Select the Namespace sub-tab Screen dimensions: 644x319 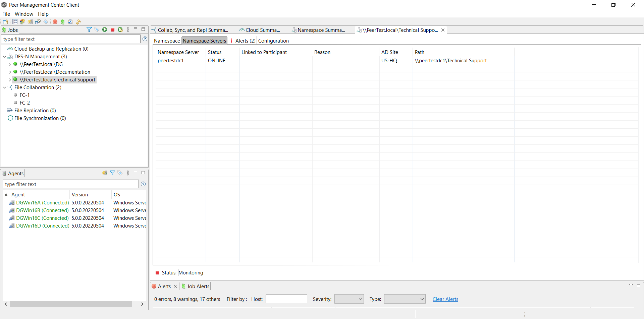tap(167, 41)
